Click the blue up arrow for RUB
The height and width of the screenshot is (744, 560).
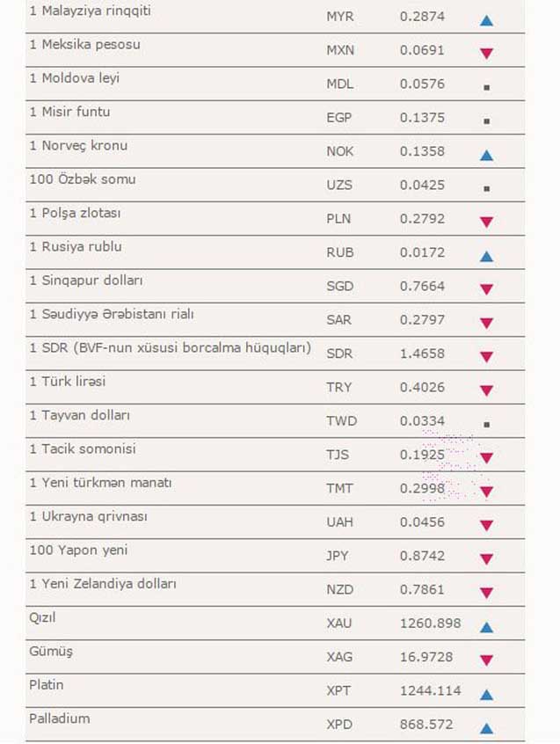pyautogui.click(x=486, y=256)
